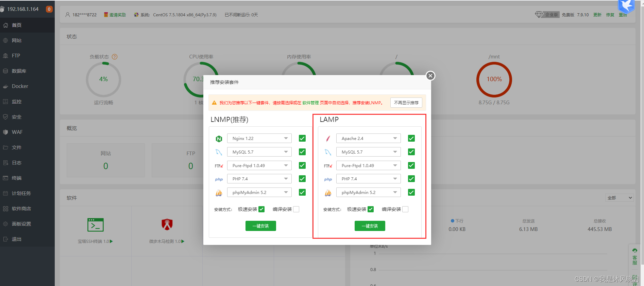Open the MySQL 5.7 dropdown under LNMP
The width and height of the screenshot is (644, 286).
pyautogui.click(x=259, y=152)
